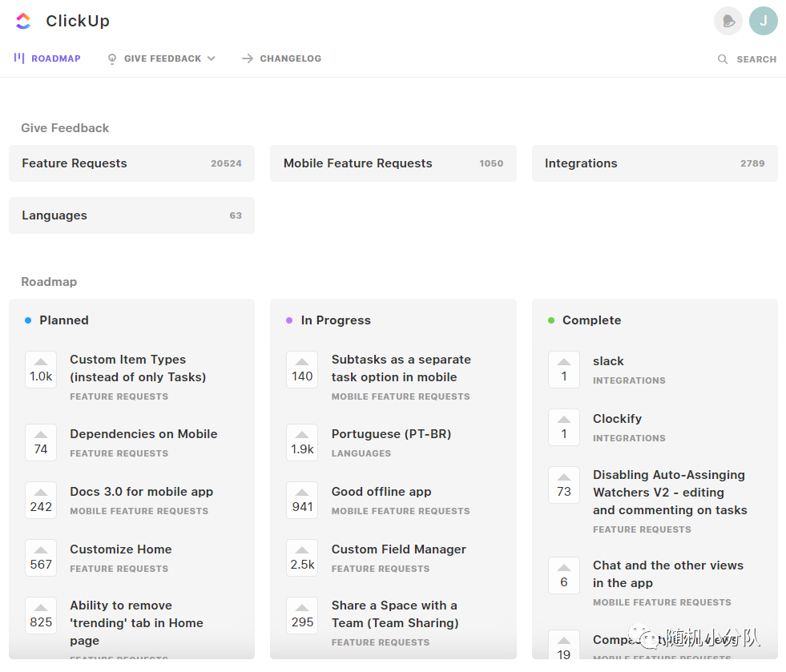Open the Feature Requests board
This screenshot has width=786, height=672.
pyautogui.click(x=131, y=163)
